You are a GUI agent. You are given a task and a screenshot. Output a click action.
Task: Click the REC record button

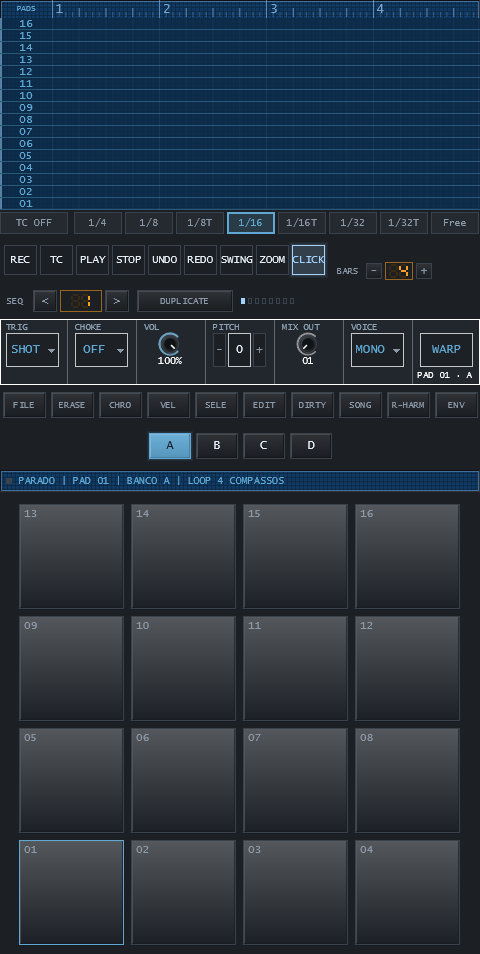(x=20, y=260)
